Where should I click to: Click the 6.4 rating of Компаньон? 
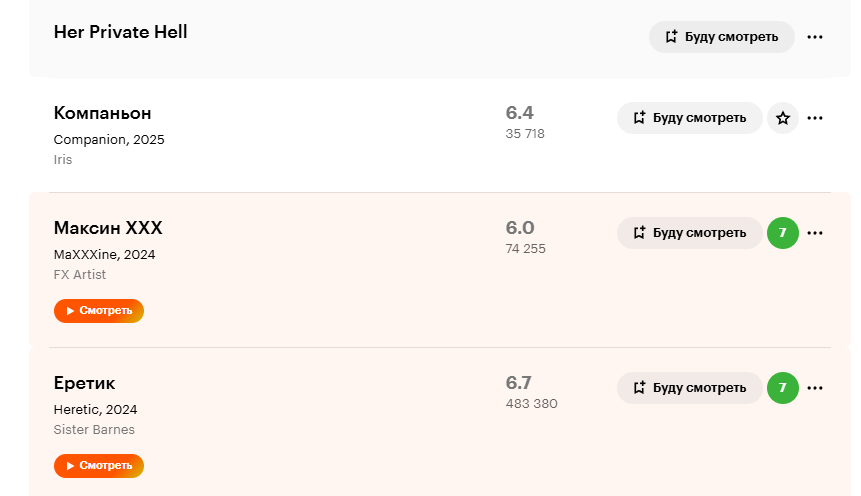click(519, 113)
